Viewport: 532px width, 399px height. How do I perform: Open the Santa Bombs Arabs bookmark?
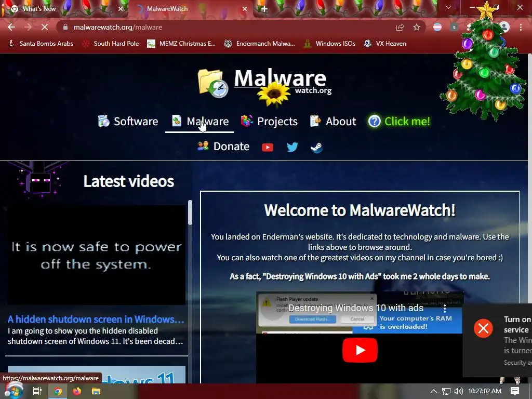tap(41, 44)
